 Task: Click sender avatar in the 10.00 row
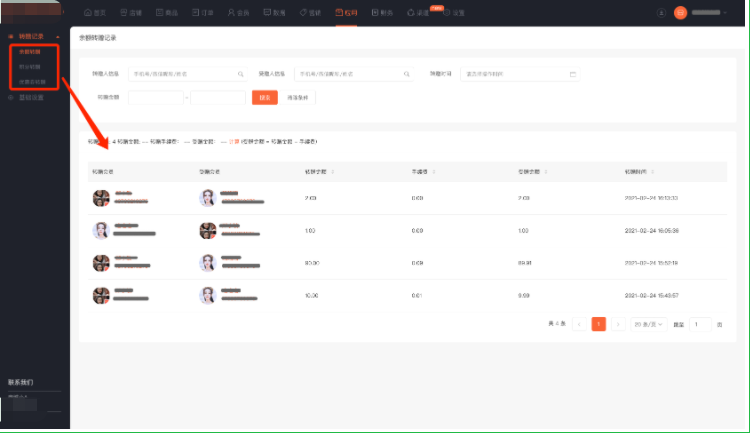coord(101,295)
